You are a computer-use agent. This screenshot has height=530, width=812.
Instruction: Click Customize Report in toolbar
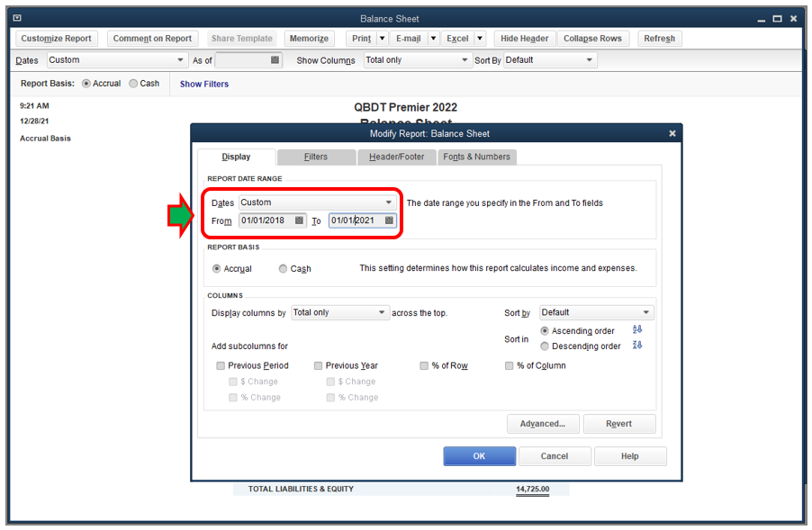click(x=56, y=39)
